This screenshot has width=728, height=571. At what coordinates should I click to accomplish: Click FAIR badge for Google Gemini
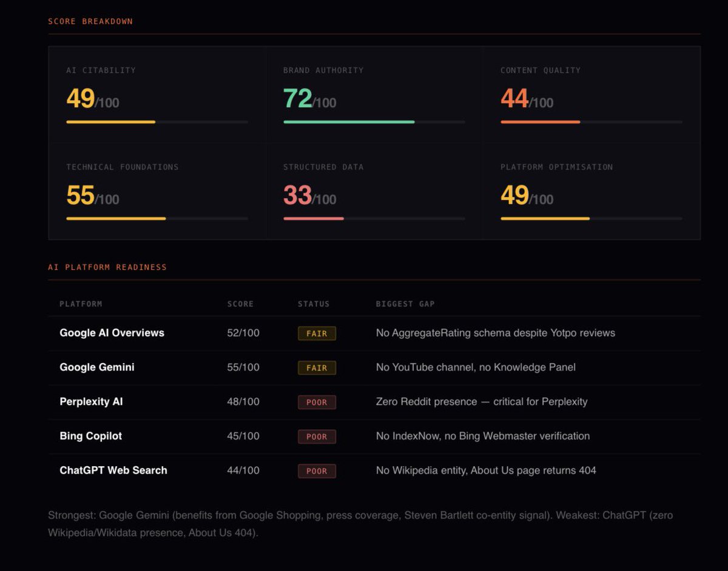pyautogui.click(x=317, y=368)
